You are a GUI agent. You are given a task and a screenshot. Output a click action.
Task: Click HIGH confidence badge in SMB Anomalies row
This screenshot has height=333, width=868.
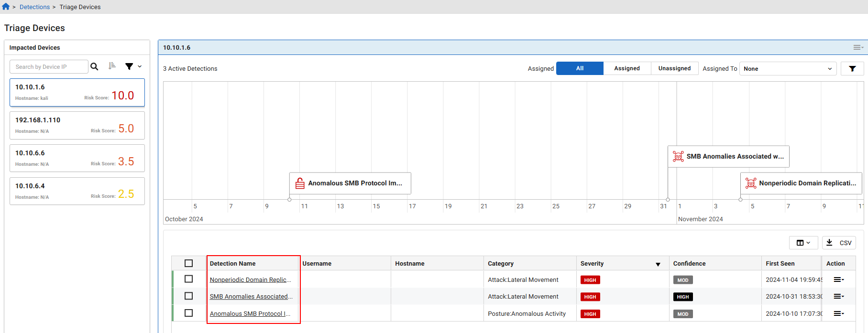click(x=683, y=297)
